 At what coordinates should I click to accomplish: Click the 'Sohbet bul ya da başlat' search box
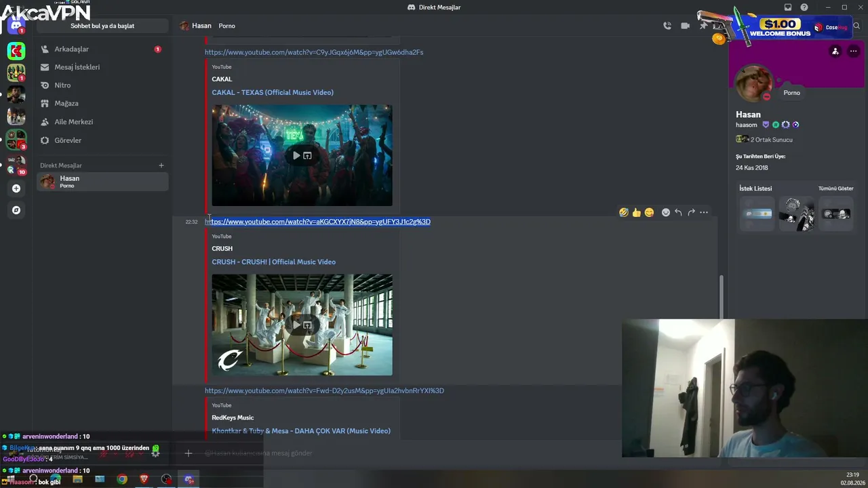pyautogui.click(x=102, y=26)
